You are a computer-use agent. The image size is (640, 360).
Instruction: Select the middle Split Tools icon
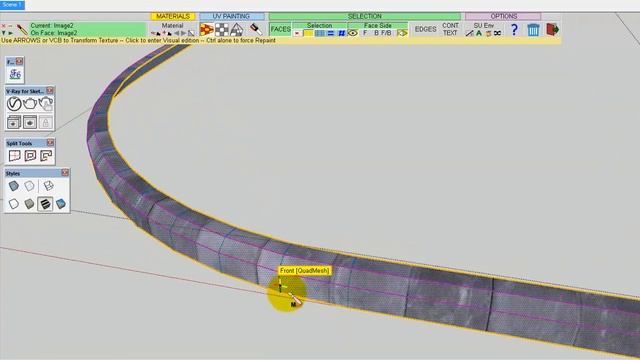click(30, 156)
